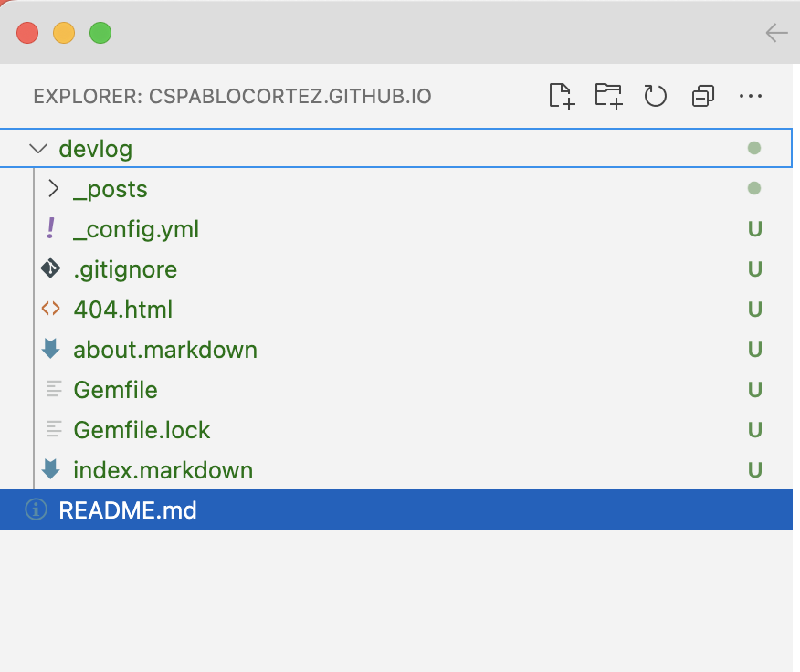
Task: Open the .gitignore file
Action: click(396, 269)
